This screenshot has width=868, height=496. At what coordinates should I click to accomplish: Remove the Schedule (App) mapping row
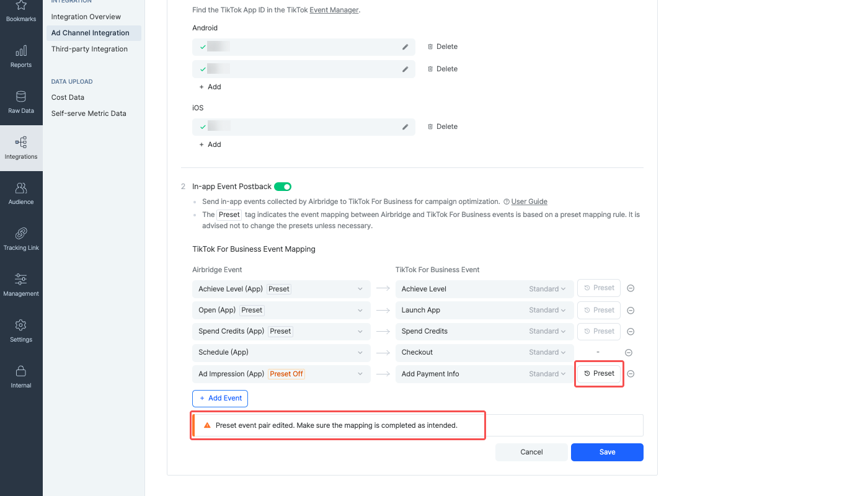[629, 352]
